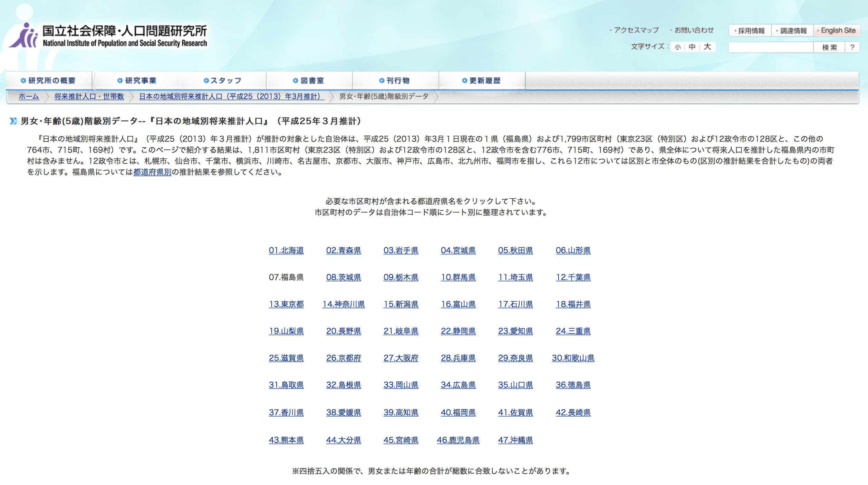Click the 都道府県別 link in paragraph
The height and width of the screenshot is (485, 868).
[x=152, y=172]
